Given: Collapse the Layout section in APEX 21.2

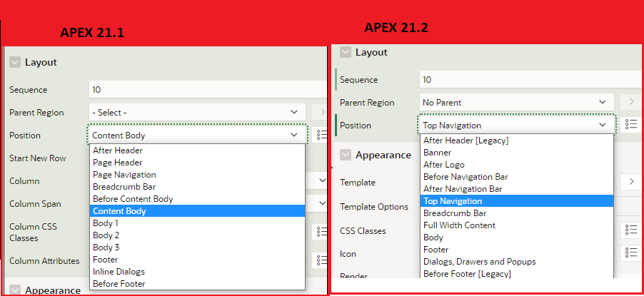Looking at the screenshot, I should point(346,52).
